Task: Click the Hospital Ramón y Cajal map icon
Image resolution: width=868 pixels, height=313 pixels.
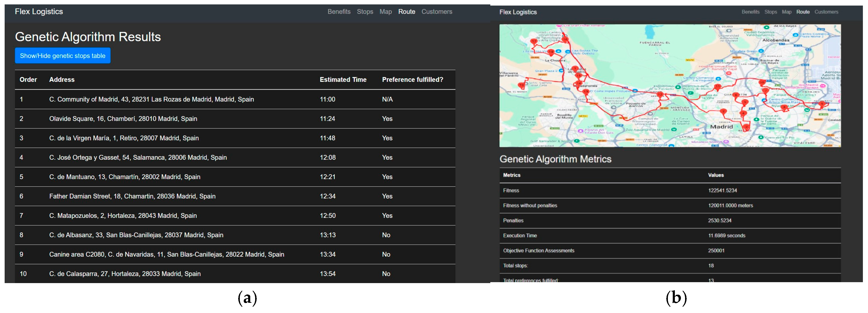Action: point(729,73)
